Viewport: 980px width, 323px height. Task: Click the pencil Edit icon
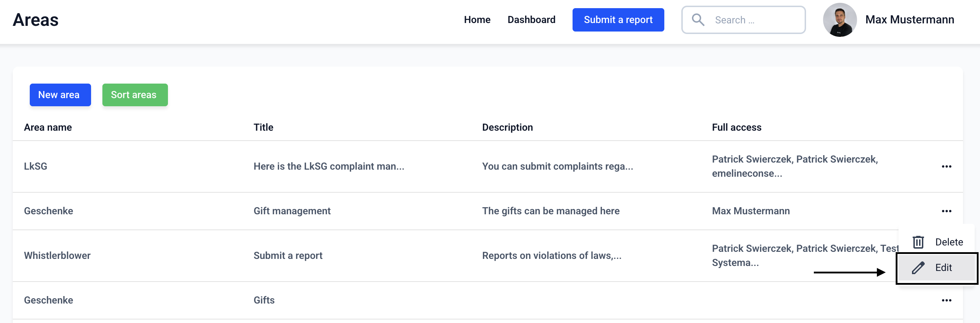(918, 268)
